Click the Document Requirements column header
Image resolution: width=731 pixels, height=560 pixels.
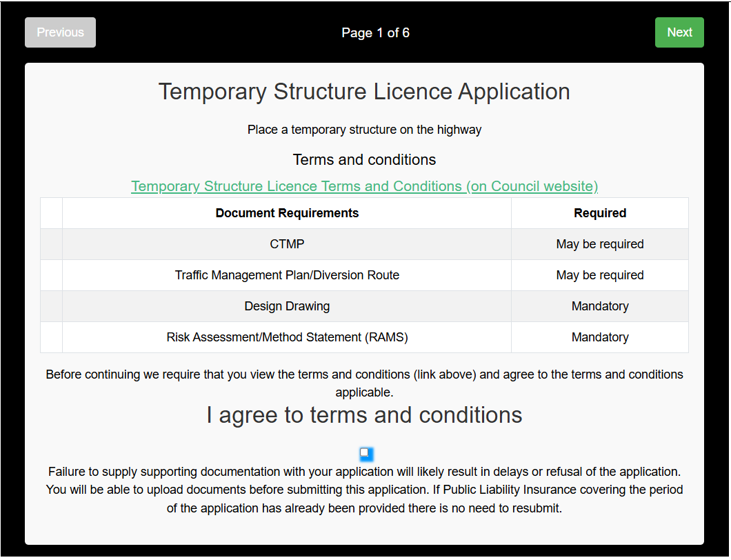[287, 212]
